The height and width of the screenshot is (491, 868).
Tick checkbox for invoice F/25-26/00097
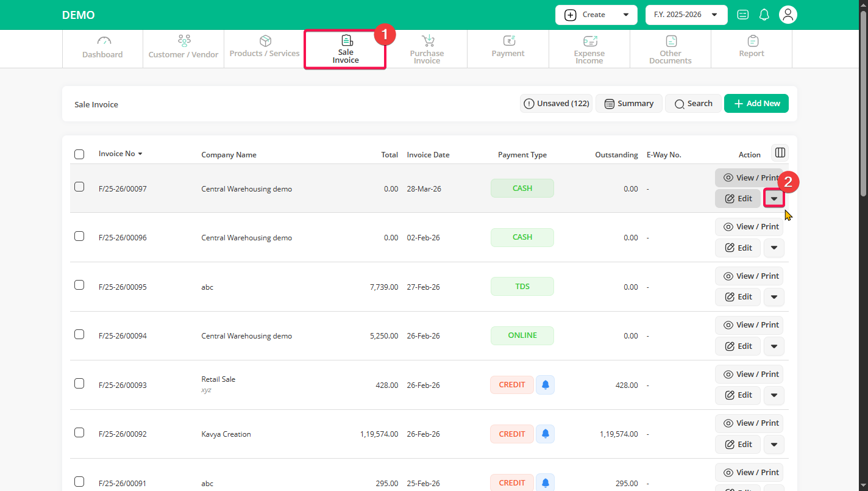click(79, 187)
